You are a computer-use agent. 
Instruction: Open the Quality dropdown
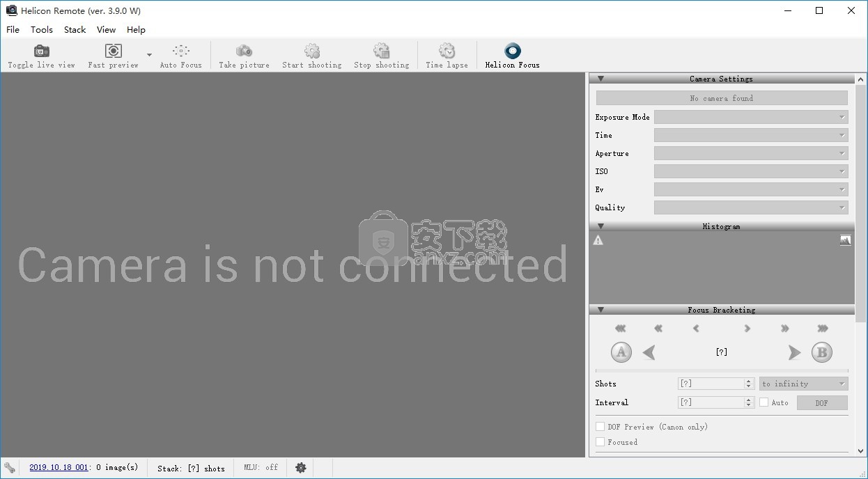tap(751, 207)
